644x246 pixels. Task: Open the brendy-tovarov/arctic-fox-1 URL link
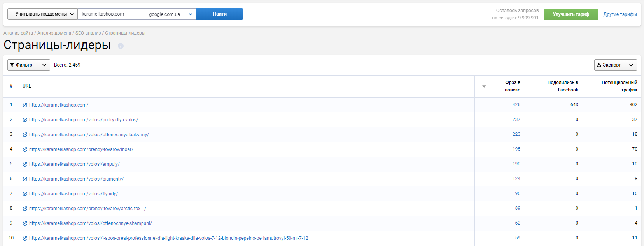(87, 209)
